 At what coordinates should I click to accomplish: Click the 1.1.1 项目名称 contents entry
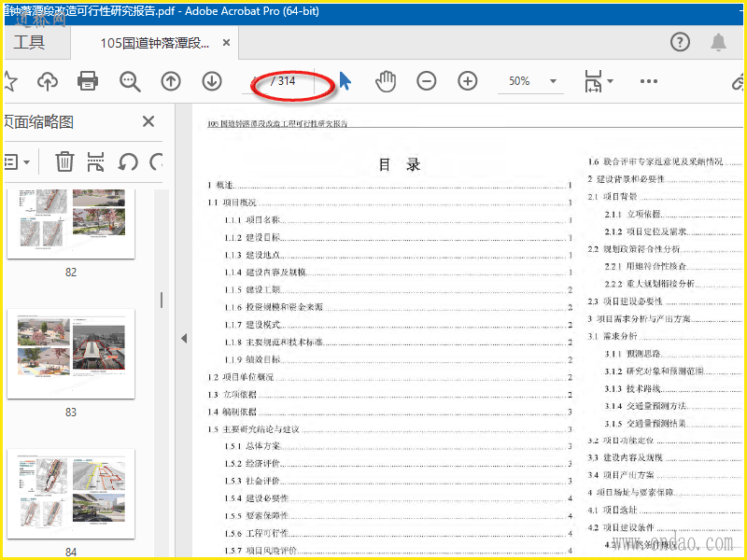(399, 220)
